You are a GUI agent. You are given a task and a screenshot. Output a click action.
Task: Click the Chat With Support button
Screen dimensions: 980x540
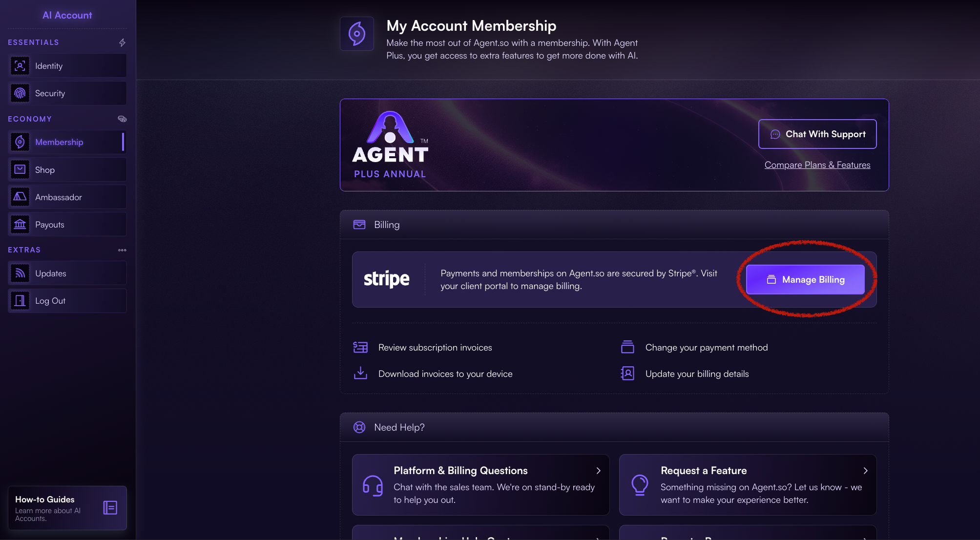point(817,134)
